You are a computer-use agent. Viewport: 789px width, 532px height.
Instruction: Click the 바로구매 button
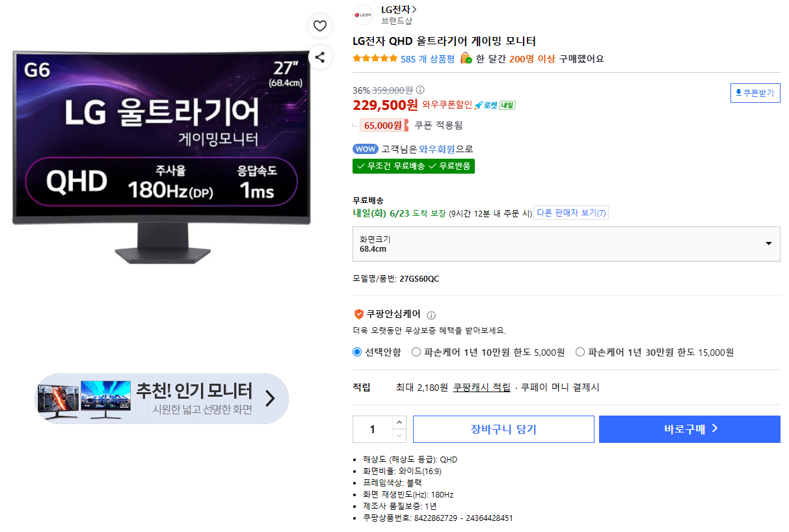pyautogui.click(x=689, y=429)
